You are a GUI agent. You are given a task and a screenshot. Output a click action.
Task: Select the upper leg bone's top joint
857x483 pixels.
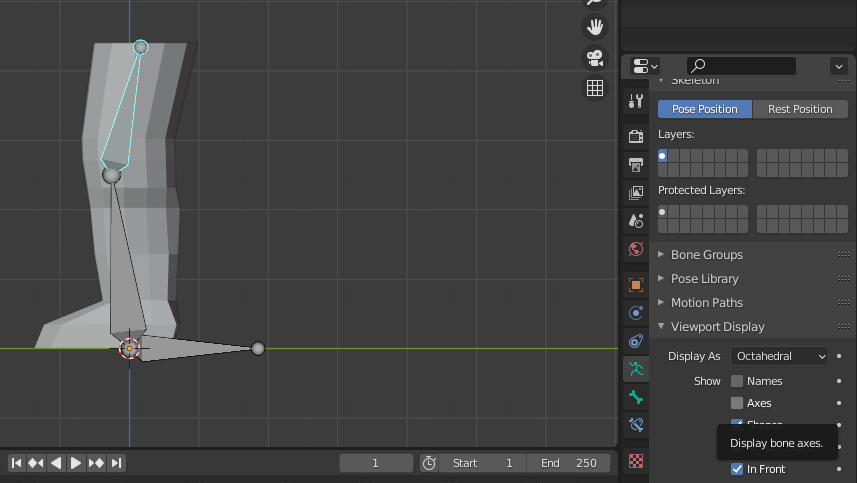pyautogui.click(x=140, y=47)
